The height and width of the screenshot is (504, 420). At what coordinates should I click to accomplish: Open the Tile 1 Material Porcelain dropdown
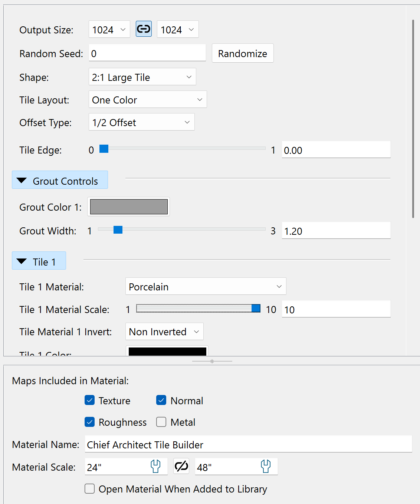click(206, 287)
